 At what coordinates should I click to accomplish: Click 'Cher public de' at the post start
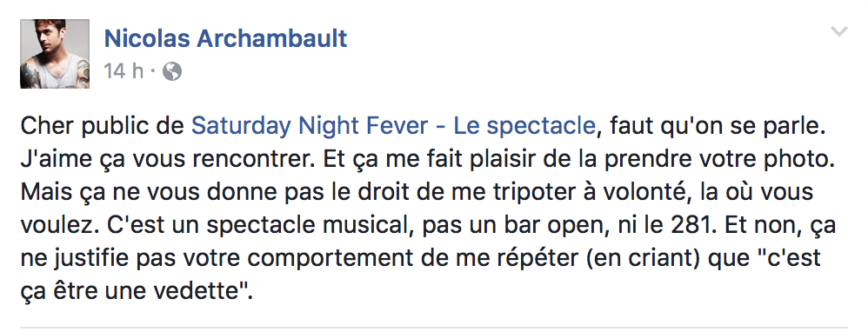(102, 127)
